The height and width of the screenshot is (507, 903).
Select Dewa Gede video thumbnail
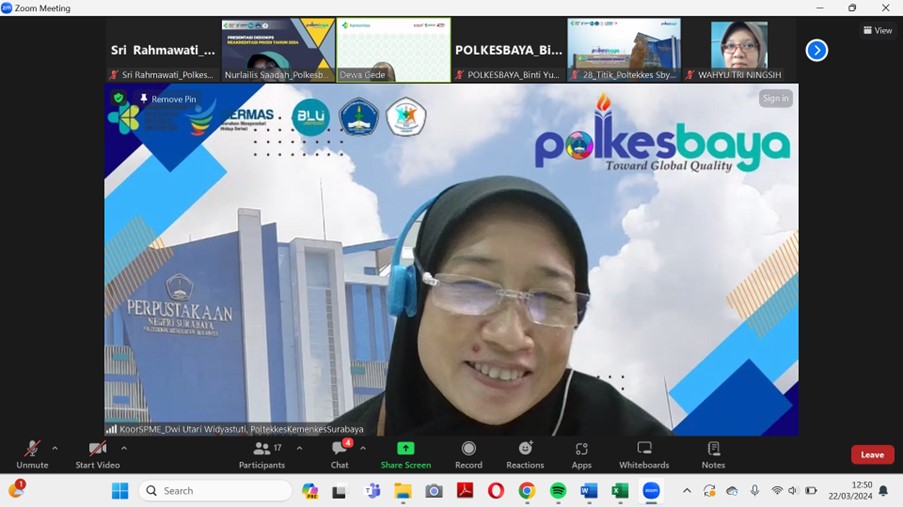click(394, 50)
